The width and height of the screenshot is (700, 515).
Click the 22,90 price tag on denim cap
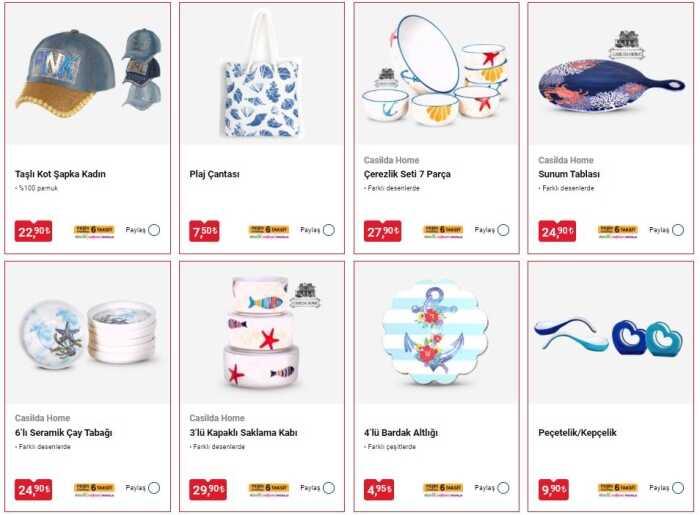coord(33,231)
